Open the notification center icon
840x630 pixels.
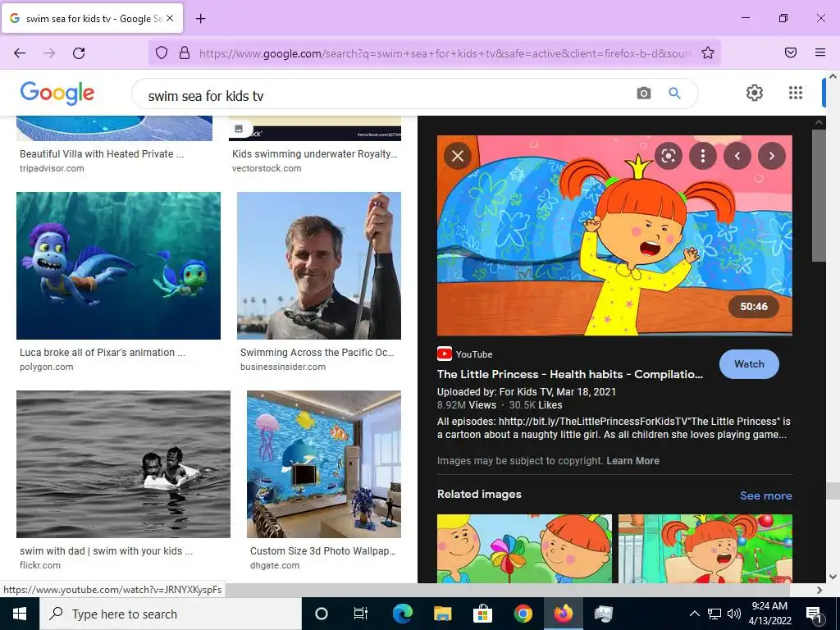(x=814, y=614)
